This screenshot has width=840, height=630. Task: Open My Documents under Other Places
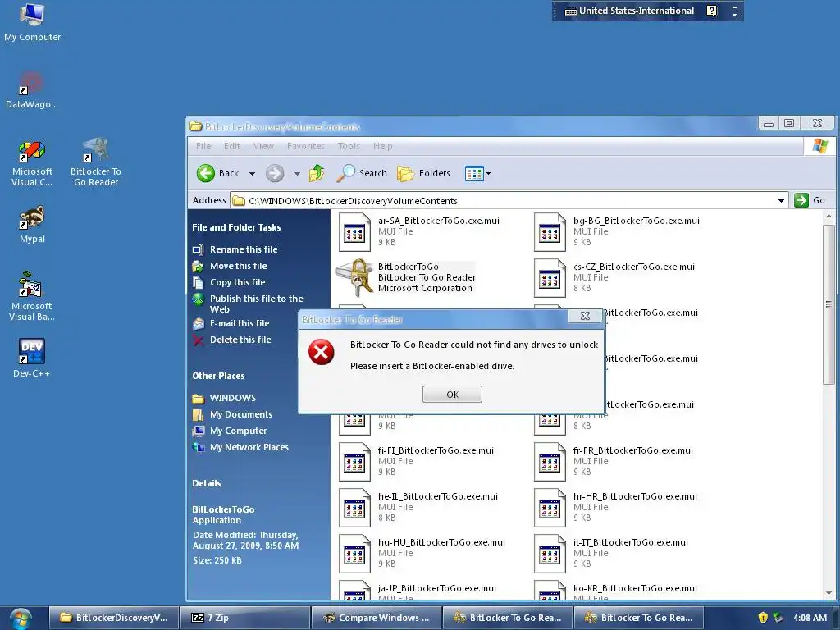click(240, 414)
